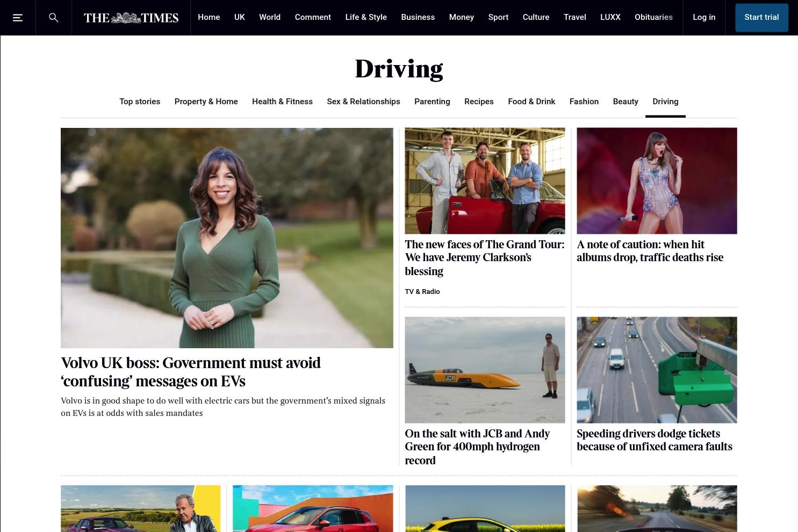Click the search magnifier icon

pyautogui.click(x=54, y=18)
